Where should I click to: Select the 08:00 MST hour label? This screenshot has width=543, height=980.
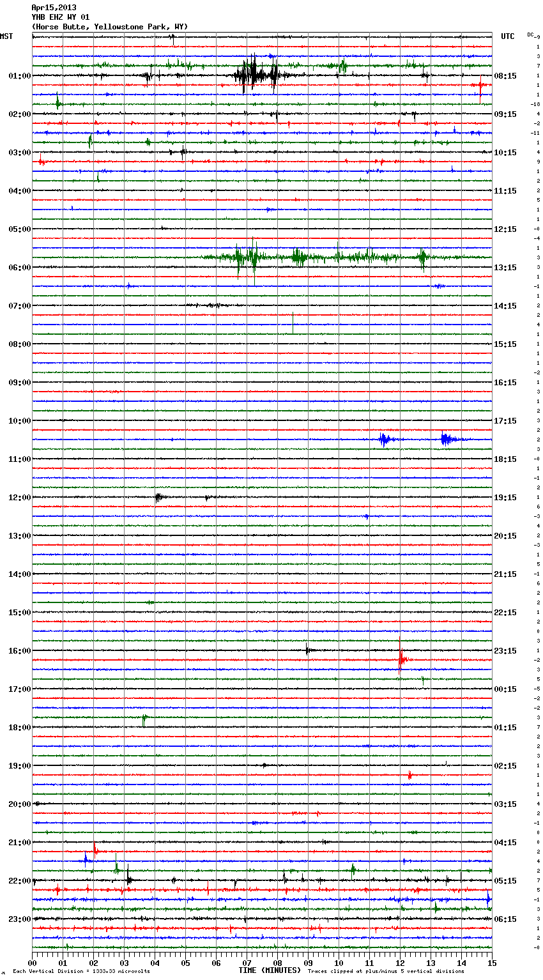point(20,344)
